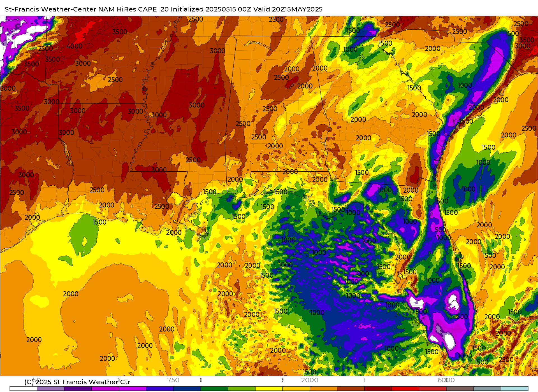Select the dark red (maroon) legend swatch

point(378,389)
